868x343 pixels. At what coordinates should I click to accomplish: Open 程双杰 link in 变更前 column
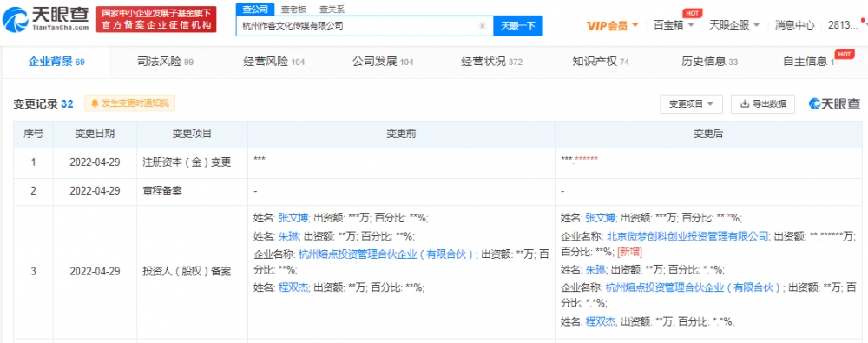pyautogui.click(x=293, y=287)
